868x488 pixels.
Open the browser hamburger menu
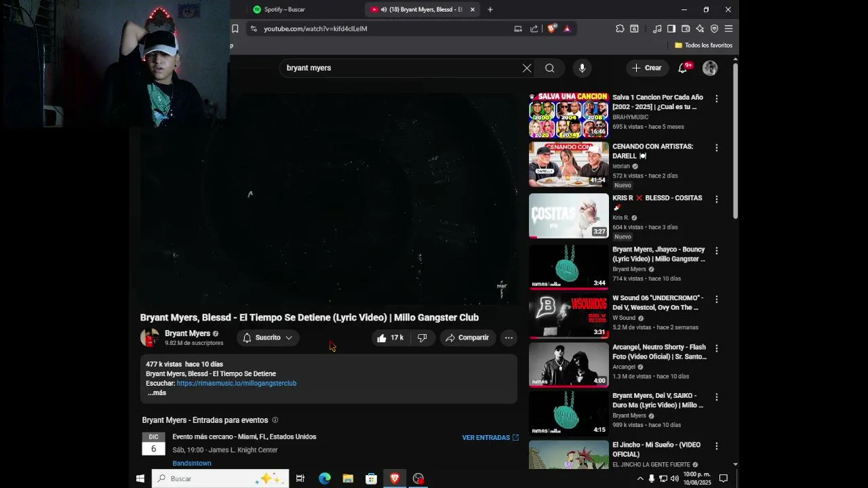(x=728, y=28)
